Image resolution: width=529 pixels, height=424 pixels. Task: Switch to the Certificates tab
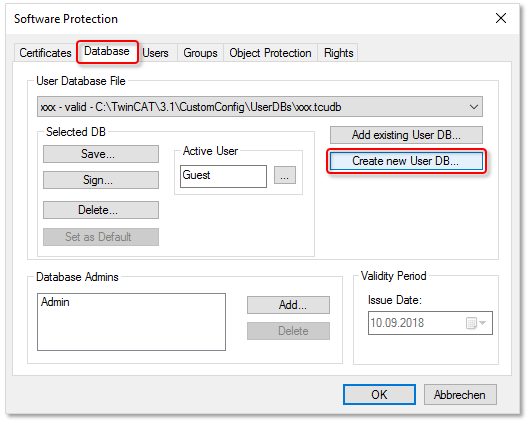point(45,53)
